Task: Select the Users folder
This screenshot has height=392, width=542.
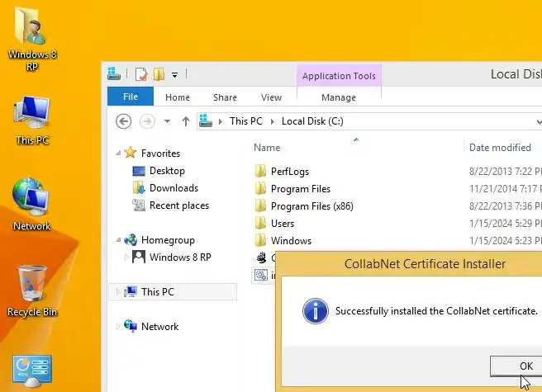Action: click(283, 224)
